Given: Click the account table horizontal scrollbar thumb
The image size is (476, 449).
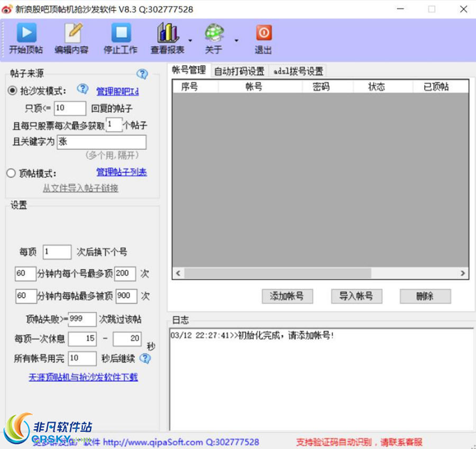Looking at the screenshot, I should click(x=278, y=273).
